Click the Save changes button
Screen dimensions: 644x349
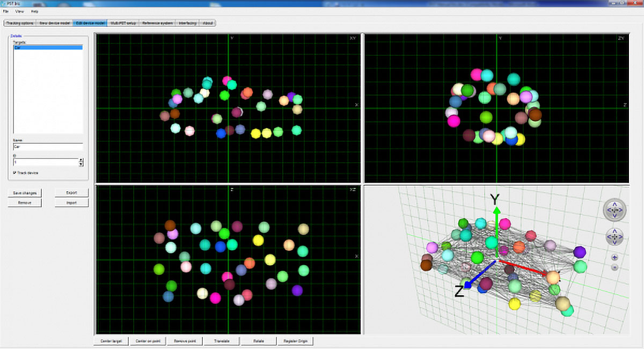click(x=25, y=193)
